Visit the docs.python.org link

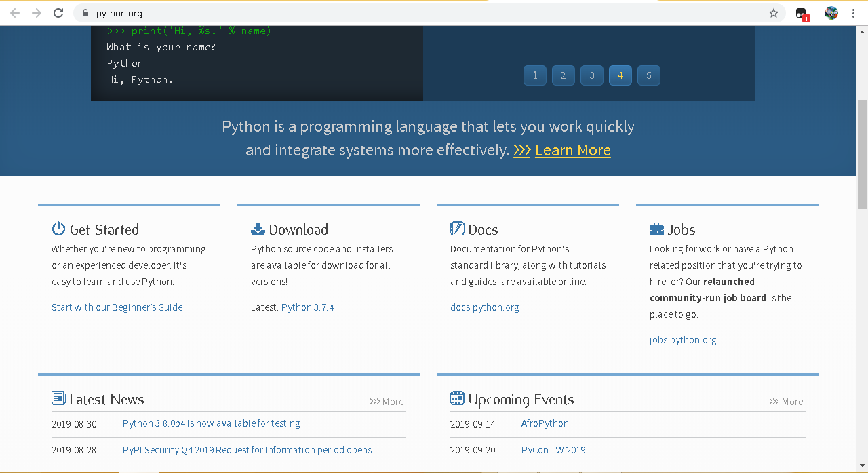point(484,307)
